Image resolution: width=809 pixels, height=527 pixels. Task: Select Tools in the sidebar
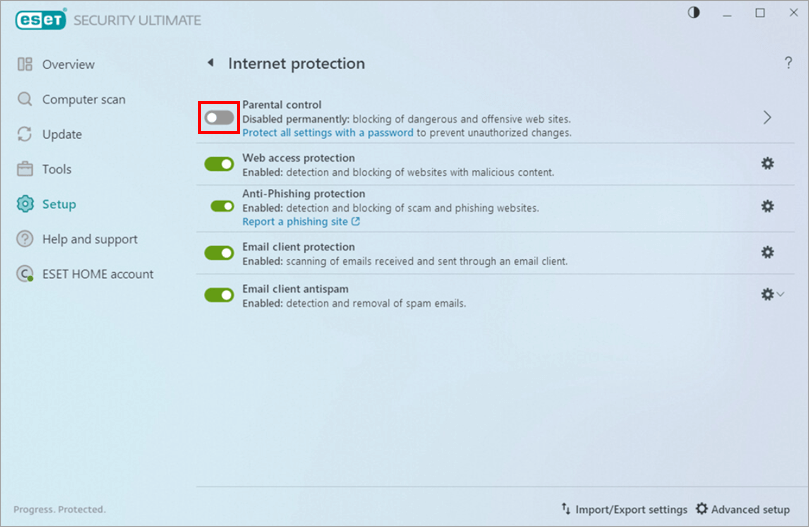(x=56, y=169)
